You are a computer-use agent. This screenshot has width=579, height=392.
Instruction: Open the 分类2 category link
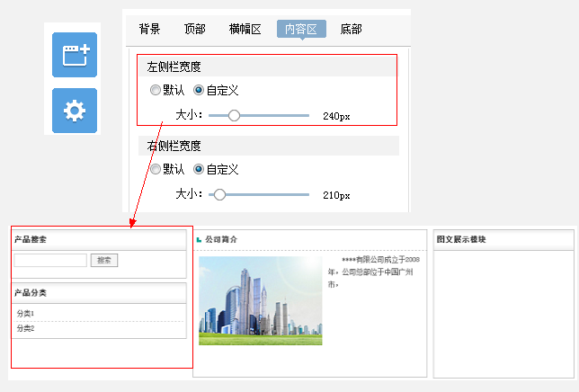point(25,328)
